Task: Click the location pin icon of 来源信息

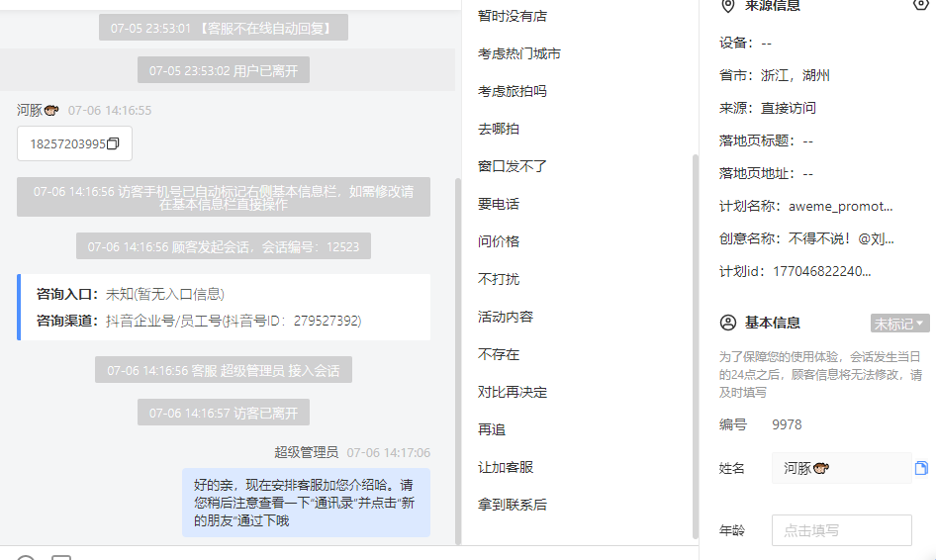Action: tap(727, 6)
